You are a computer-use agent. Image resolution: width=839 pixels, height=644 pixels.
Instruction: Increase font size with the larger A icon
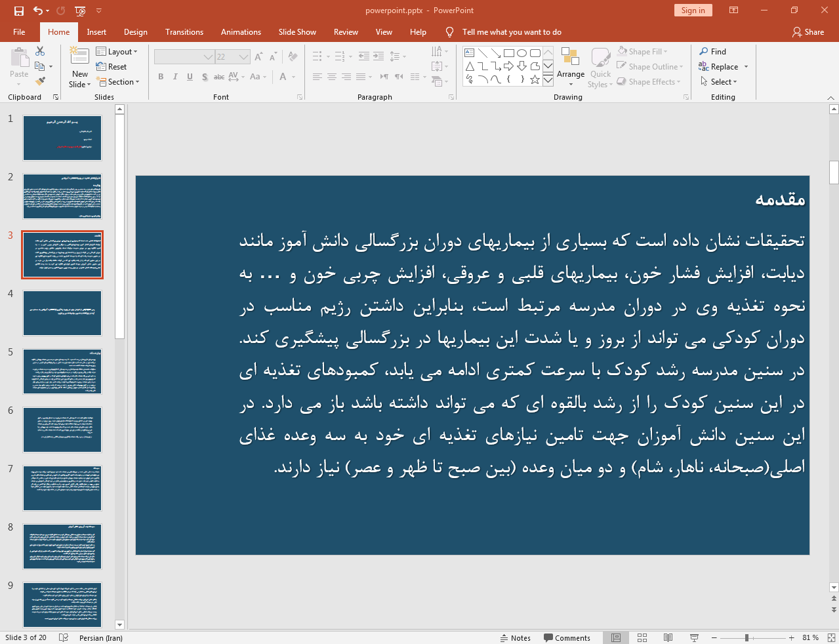tap(258, 57)
